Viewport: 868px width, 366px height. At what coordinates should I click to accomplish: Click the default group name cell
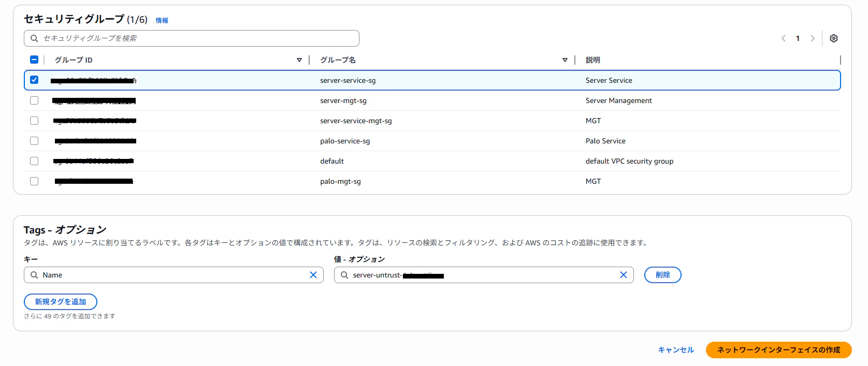(x=332, y=161)
